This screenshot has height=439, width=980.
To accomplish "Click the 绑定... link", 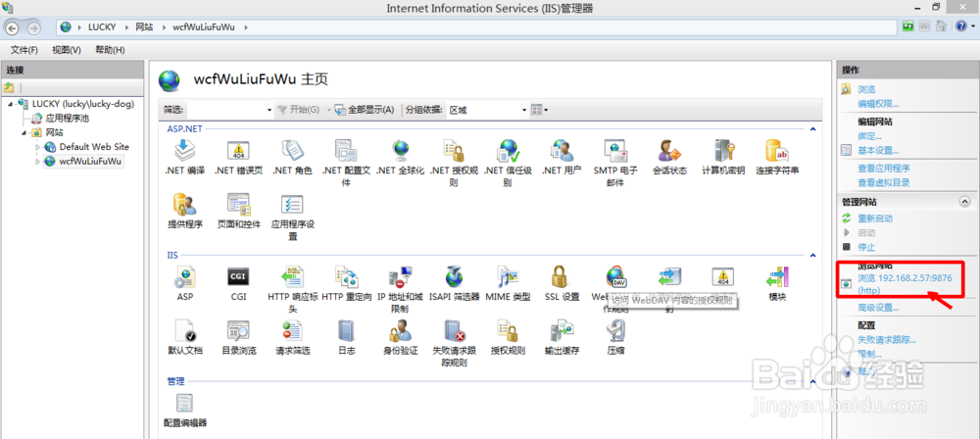I will coord(869,136).
